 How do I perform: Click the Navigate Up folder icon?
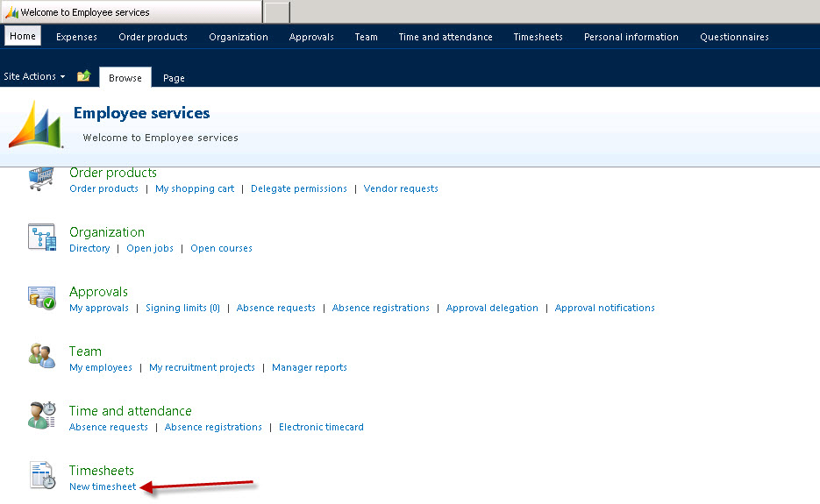83,77
